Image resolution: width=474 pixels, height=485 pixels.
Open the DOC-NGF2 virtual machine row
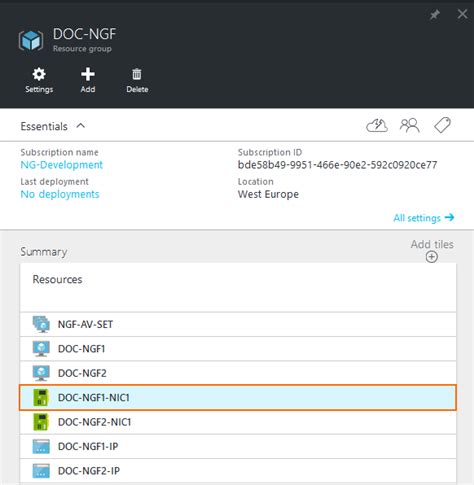coord(238,373)
